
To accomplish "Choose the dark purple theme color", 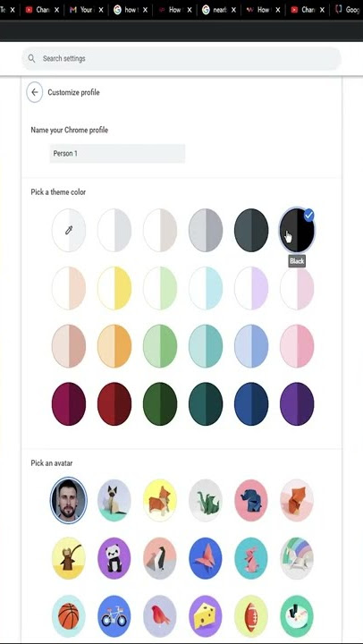I will coord(297,403).
